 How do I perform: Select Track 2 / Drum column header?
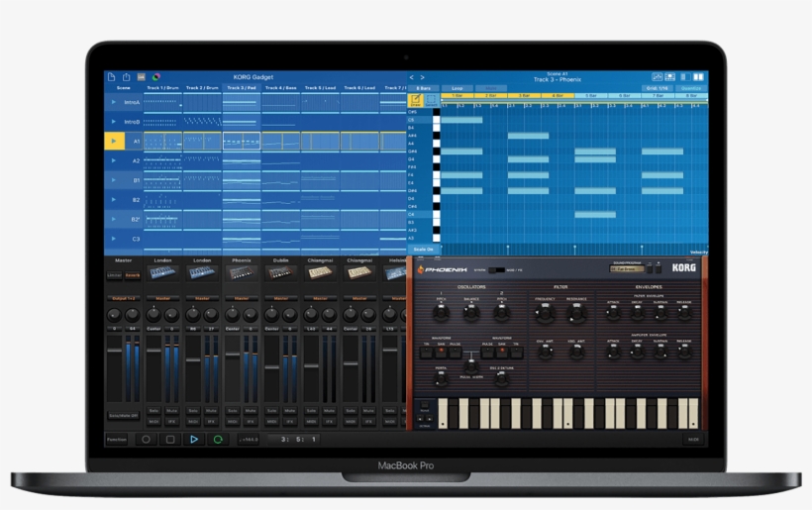[202, 88]
